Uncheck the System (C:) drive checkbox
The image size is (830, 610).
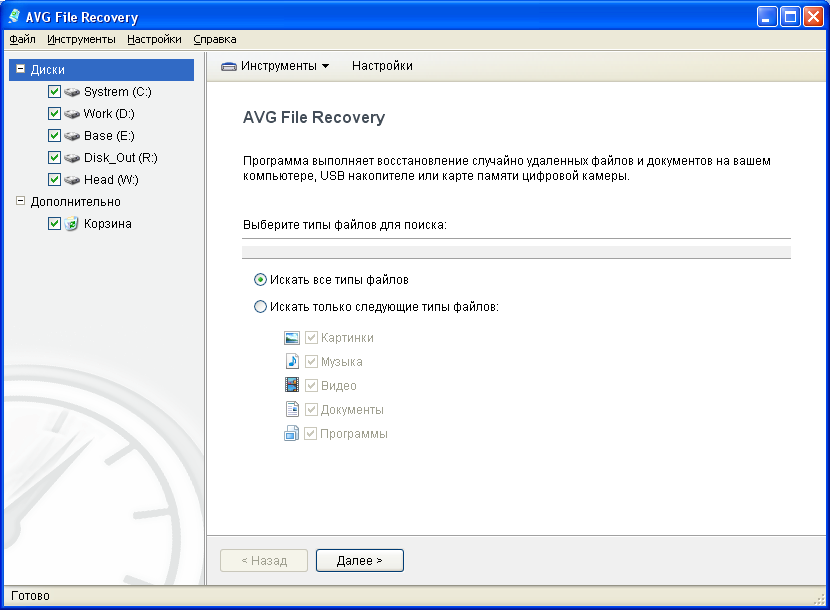click(x=54, y=92)
